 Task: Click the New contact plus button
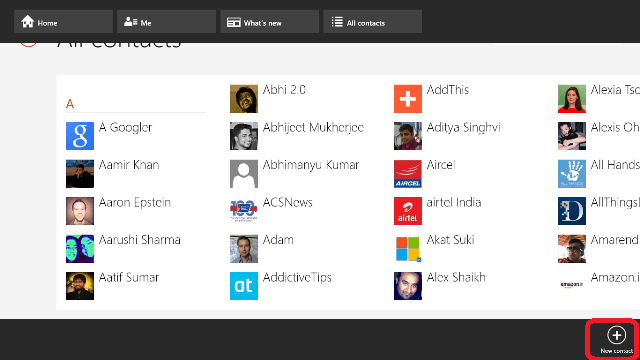tap(616, 335)
